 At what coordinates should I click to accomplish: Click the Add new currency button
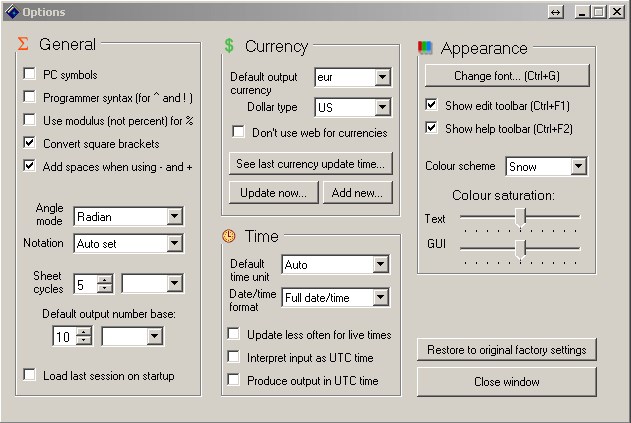point(357,192)
